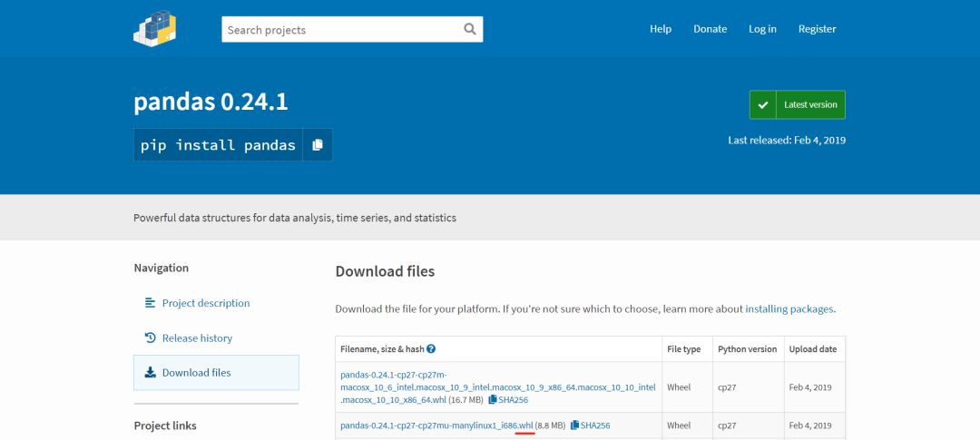This screenshot has height=440, width=980.
Task: Open the Release history section
Action: tap(197, 338)
